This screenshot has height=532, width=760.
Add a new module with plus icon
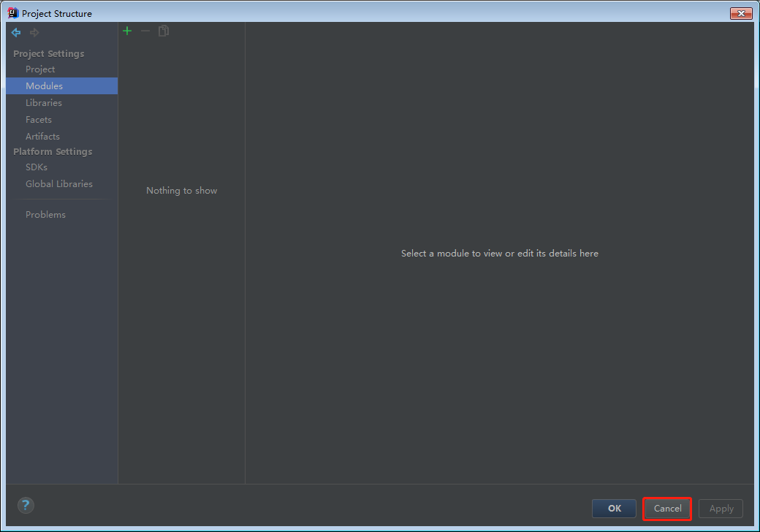tap(127, 31)
